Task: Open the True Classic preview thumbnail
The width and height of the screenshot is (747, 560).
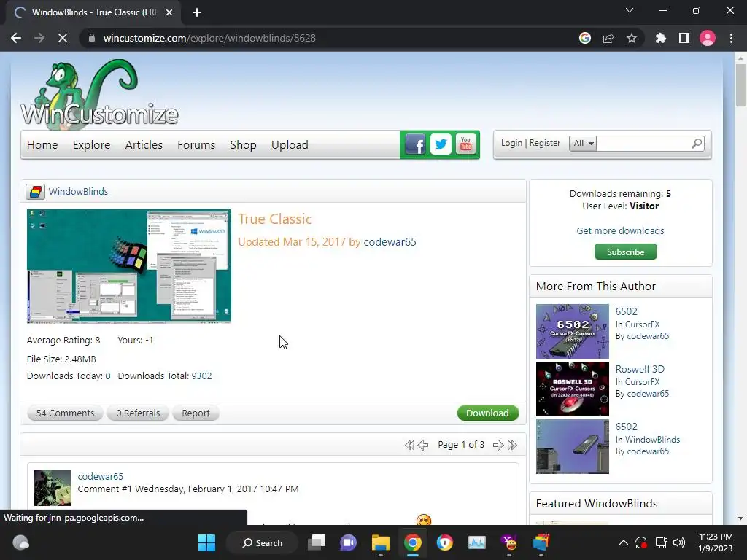Action: 128,266
